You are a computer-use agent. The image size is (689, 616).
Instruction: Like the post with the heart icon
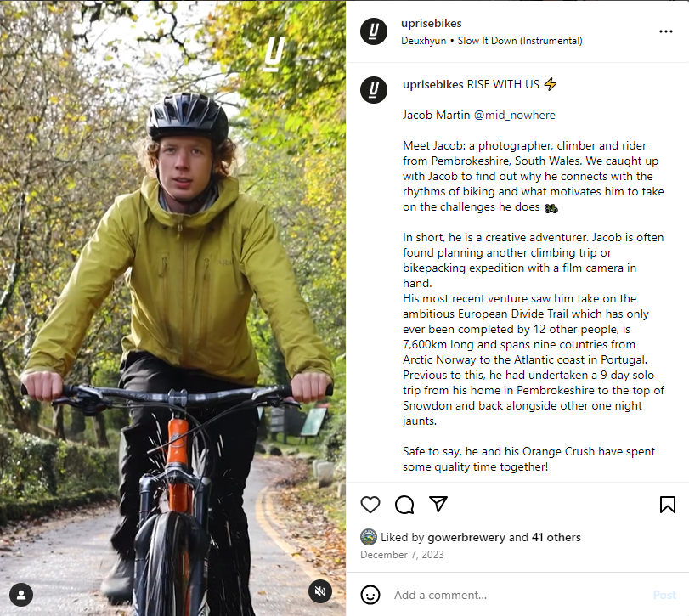(x=370, y=505)
